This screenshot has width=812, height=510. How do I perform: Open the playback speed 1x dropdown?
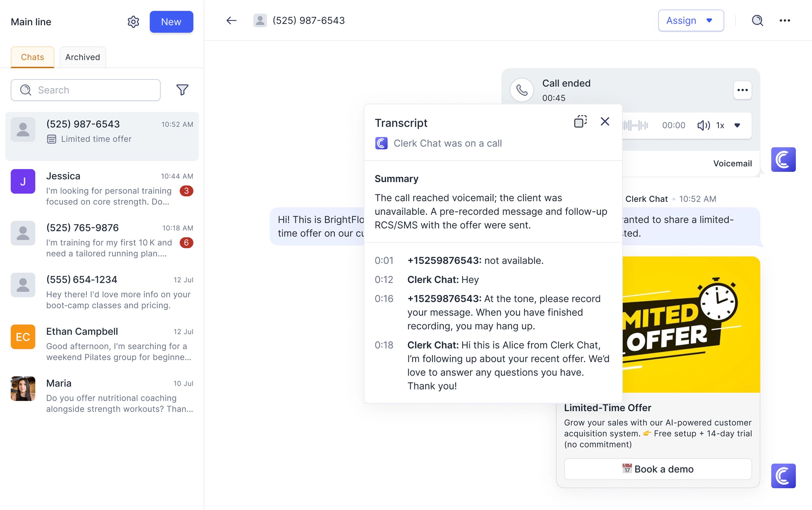click(720, 125)
